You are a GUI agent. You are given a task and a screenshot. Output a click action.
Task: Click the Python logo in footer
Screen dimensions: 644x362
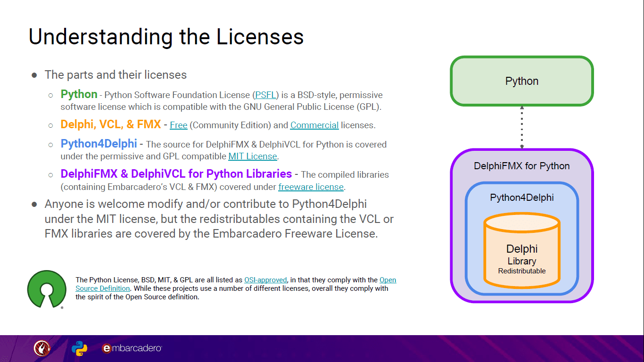pyautogui.click(x=79, y=348)
